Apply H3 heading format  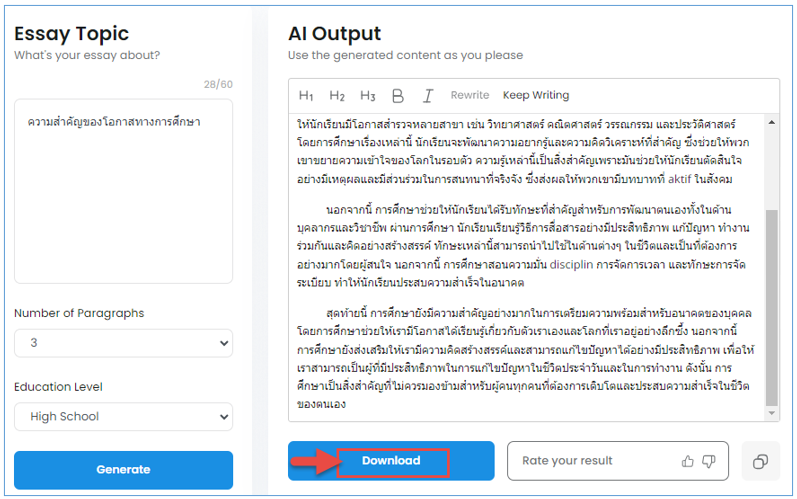pyautogui.click(x=367, y=96)
